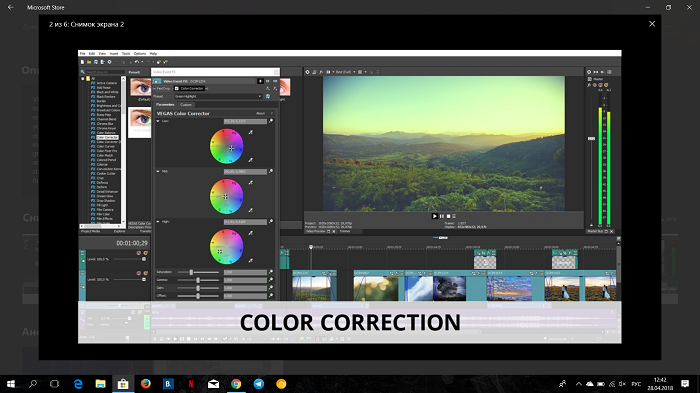The height and width of the screenshot is (393, 700).
Task: Select Color Curves in plugin list
Action: coord(106,146)
